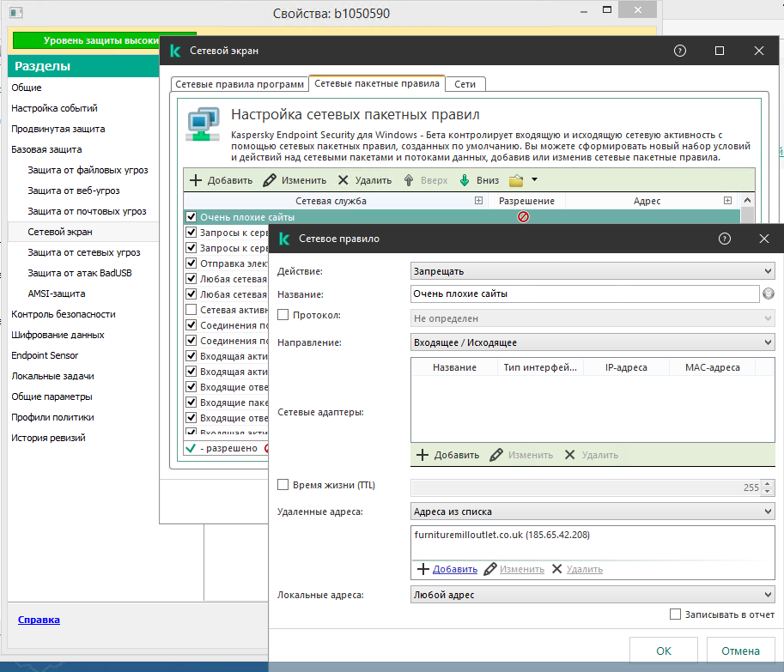Open the Локальные адреса dropdown
784x672 pixels.
pos(593,595)
